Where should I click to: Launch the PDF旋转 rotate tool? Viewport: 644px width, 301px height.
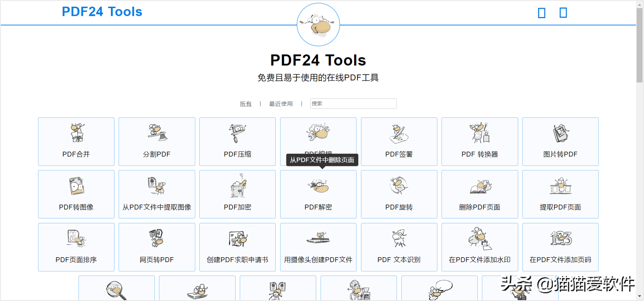pos(399,194)
